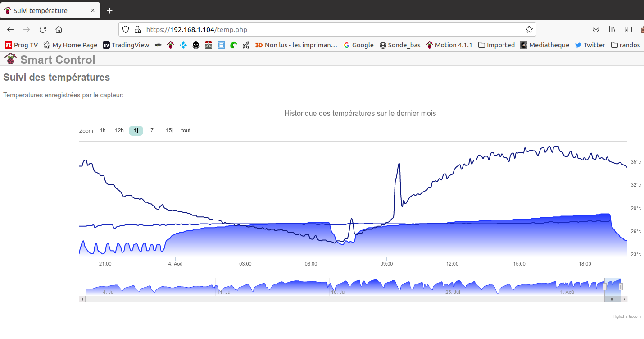Enable the tout zoom view
Image resolution: width=644 pixels, height=339 pixels.
(186, 130)
